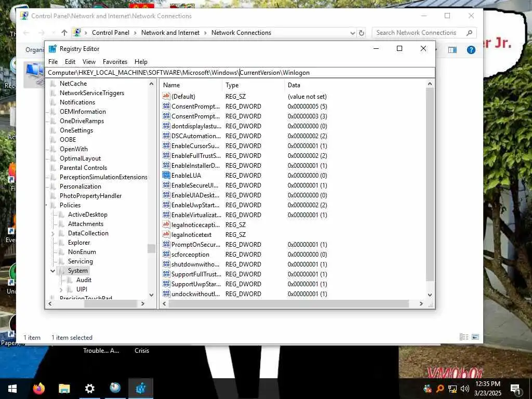The image size is (532, 399).
Task: Click the Name column header
Action: point(191,85)
